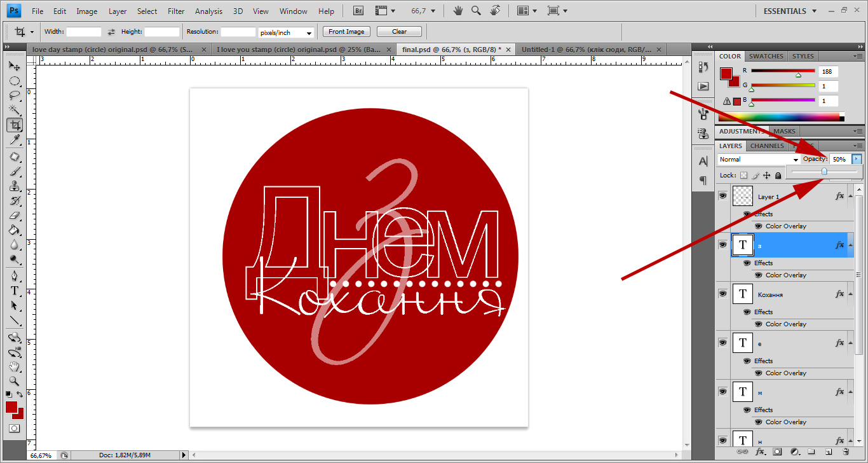The image size is (868, 463).
Task: Open the Filter menu
Action: pos(176,11)
